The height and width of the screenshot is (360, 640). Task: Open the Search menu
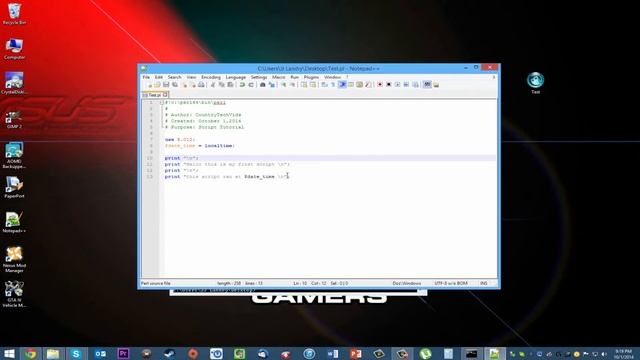point(174,77)
